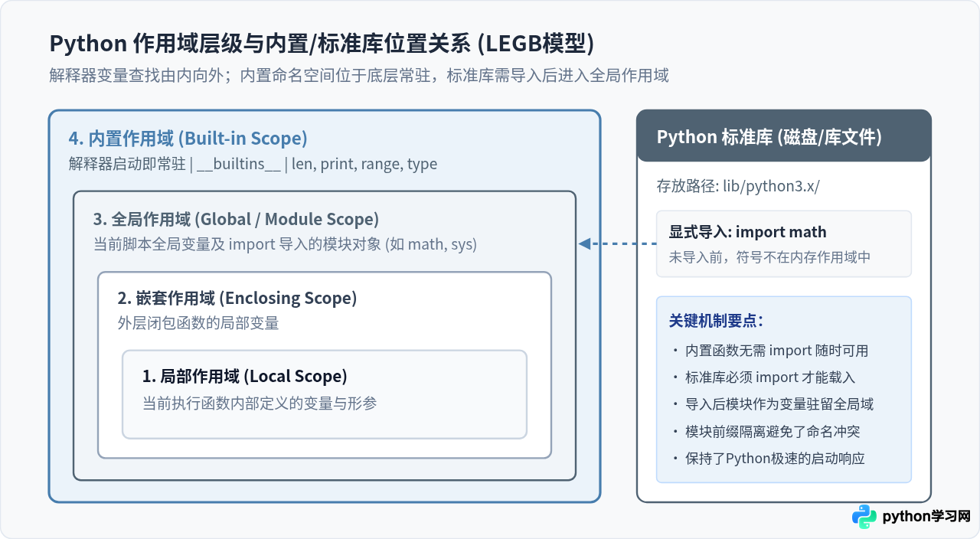Click the bullet '导入后模块作为变量驻留全局域'
The height and width of the screenshot is (539, 980).
click(779, 404)
